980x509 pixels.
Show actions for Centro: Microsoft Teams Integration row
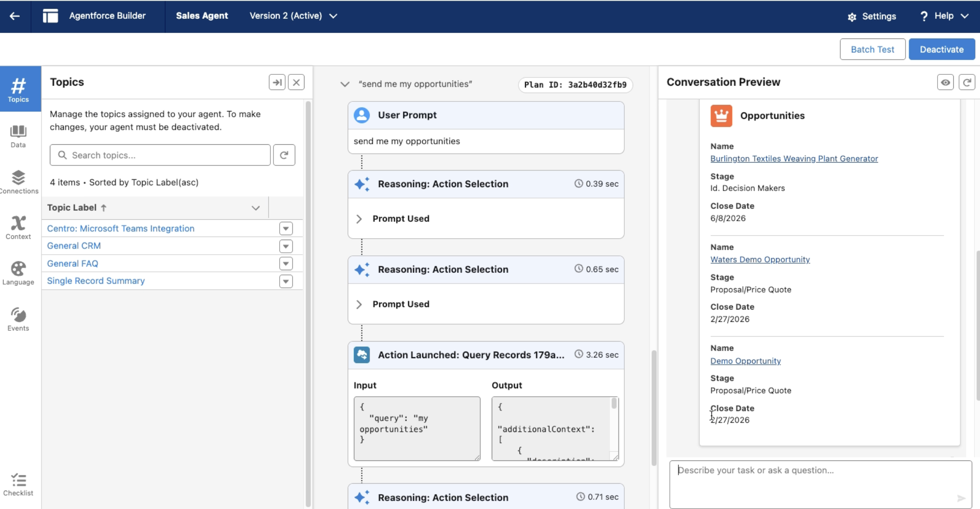click(286, 229)
